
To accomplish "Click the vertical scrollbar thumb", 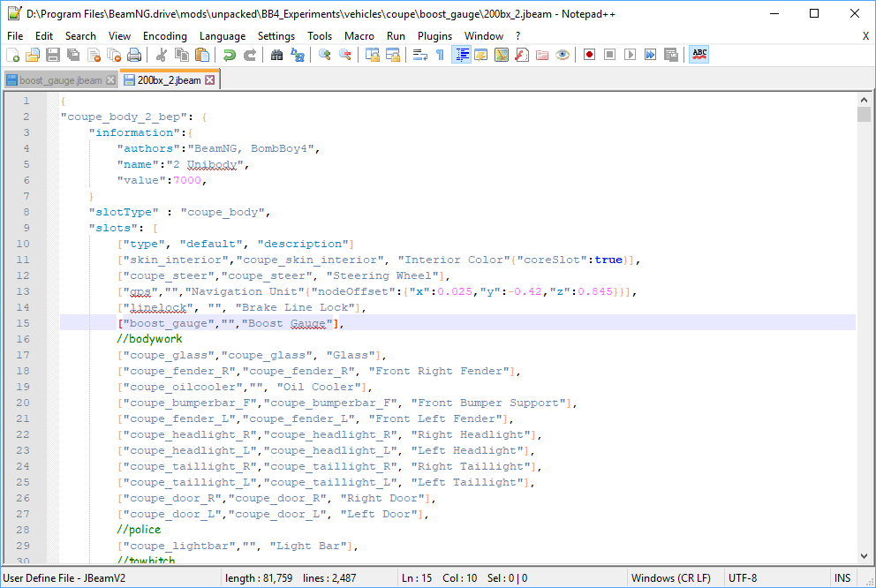I will [864, 114].
